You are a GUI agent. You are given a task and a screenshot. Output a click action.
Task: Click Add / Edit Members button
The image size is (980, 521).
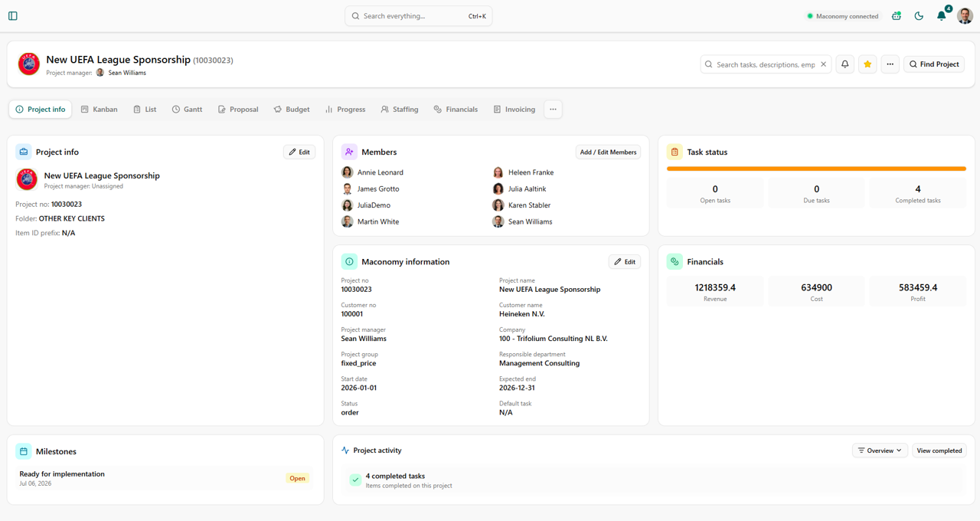click(608, 152)
